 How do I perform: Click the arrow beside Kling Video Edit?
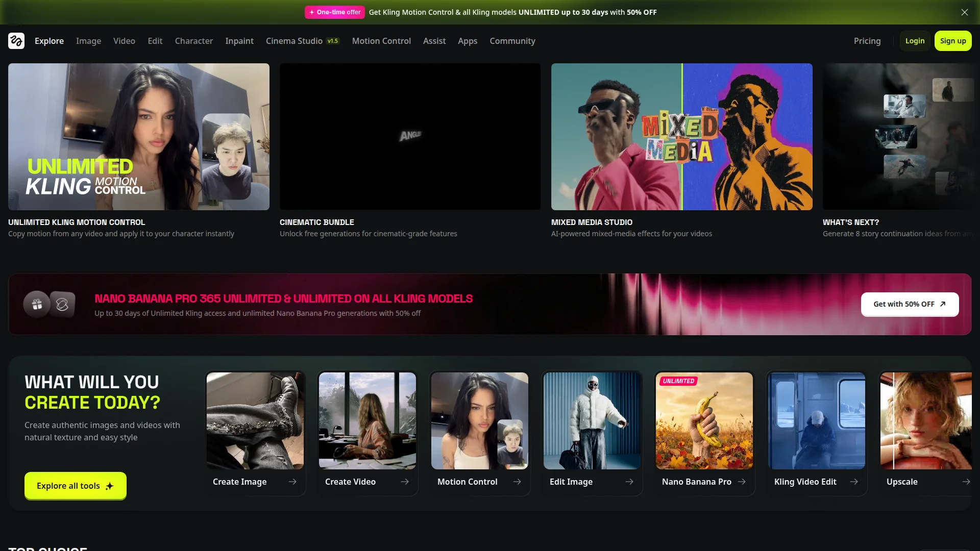pyautogui.click(x=854, y=482)
